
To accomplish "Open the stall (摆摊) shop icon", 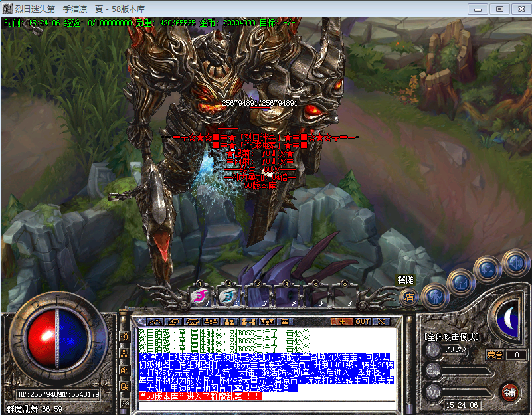I will click(410, 297).
